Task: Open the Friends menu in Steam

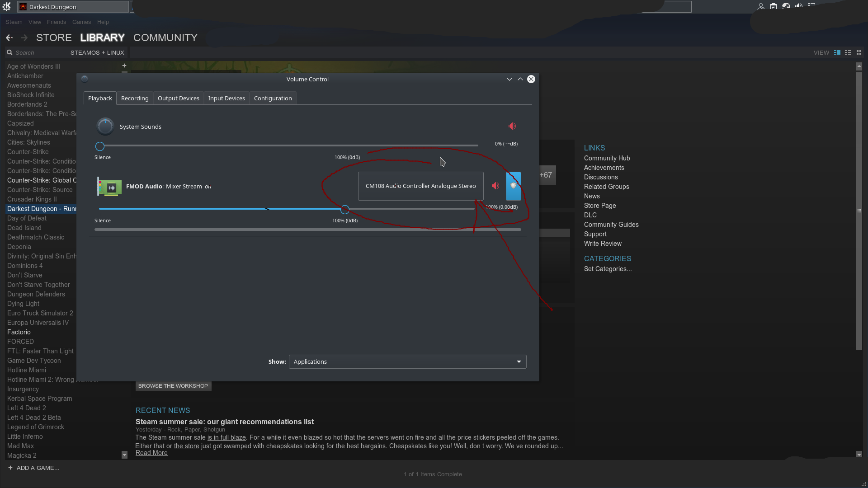Action: click(x=57, y=22)
